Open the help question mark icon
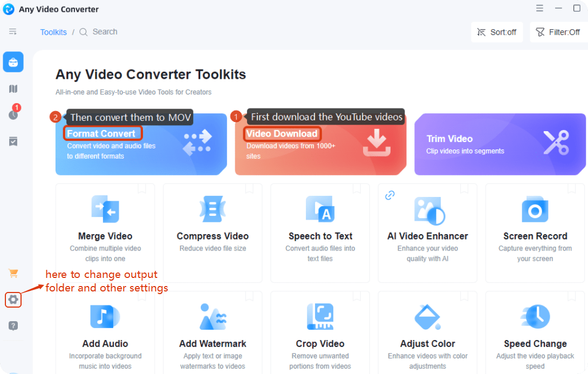588x374 pixels. click(13, 325)
